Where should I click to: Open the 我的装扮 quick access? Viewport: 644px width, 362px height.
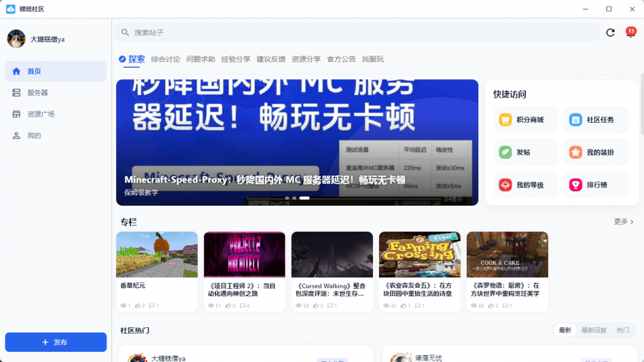coord(596,152)
